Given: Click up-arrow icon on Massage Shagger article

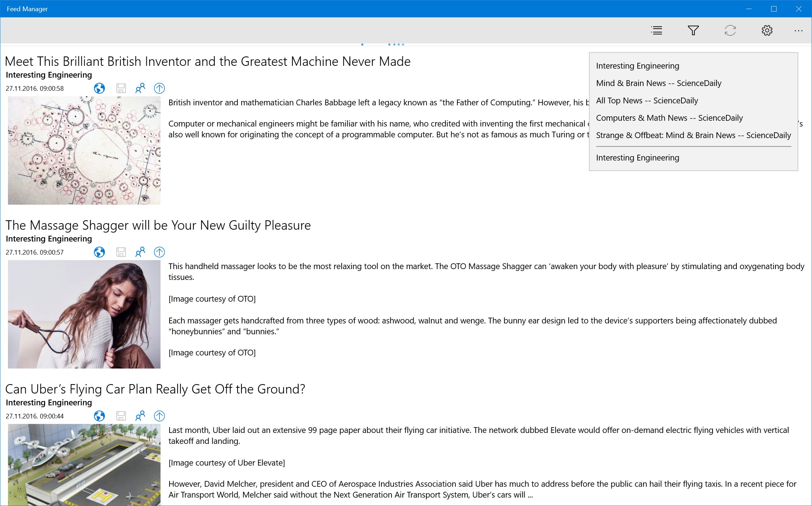Looking at the screenshot, I should tap(159, 252).
